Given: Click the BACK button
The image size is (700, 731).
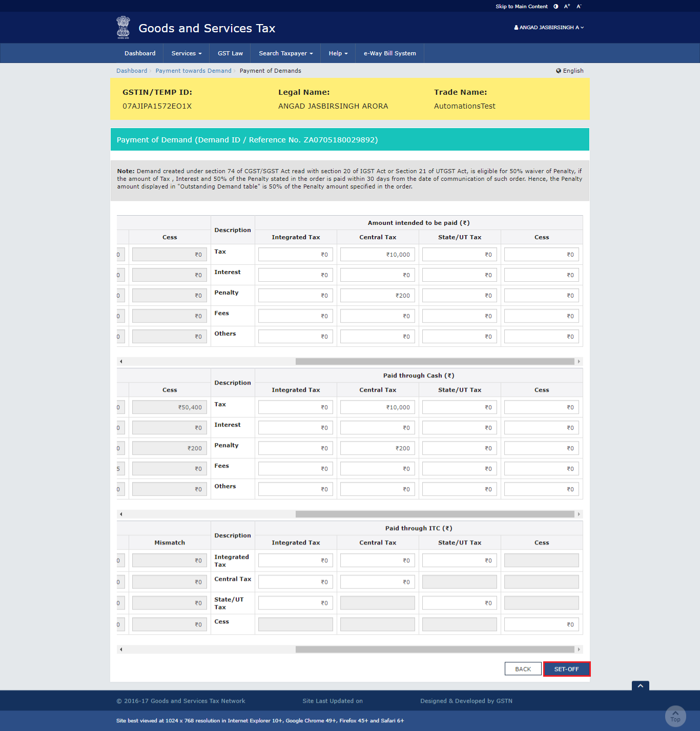Looking at the screenshot, I should tap(523, 669).
